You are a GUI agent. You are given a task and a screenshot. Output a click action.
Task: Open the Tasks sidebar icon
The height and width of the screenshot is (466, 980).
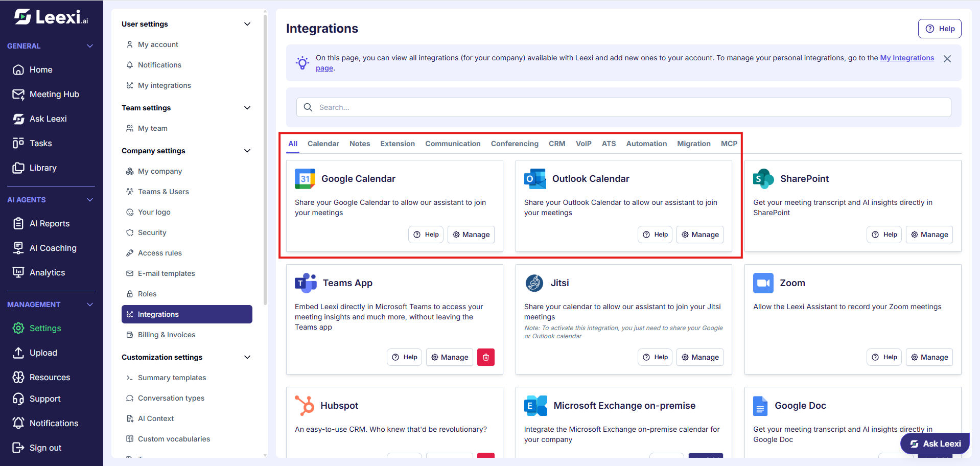point(18,143)
